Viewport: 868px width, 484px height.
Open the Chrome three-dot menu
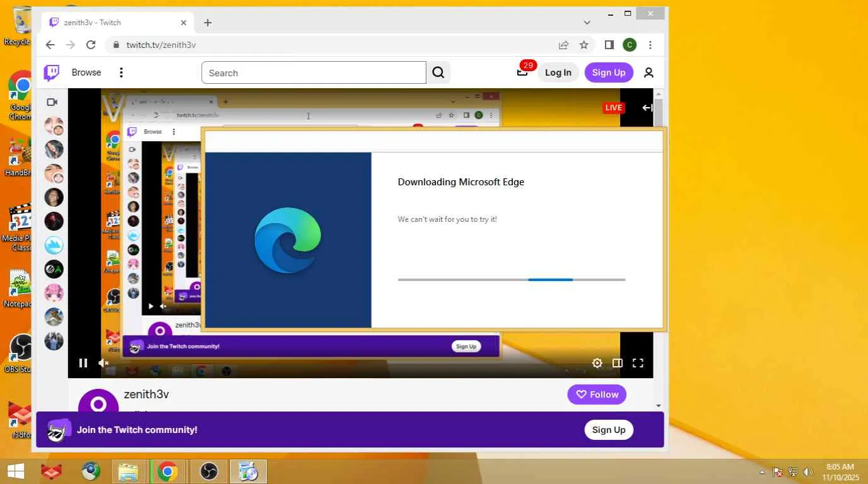click(650, 45)
